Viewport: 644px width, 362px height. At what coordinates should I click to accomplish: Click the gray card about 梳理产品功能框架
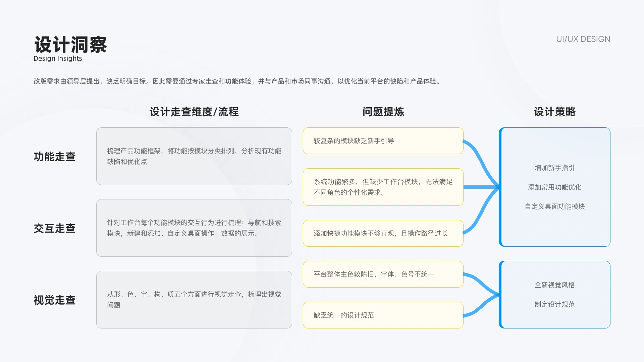click(194, 156)
